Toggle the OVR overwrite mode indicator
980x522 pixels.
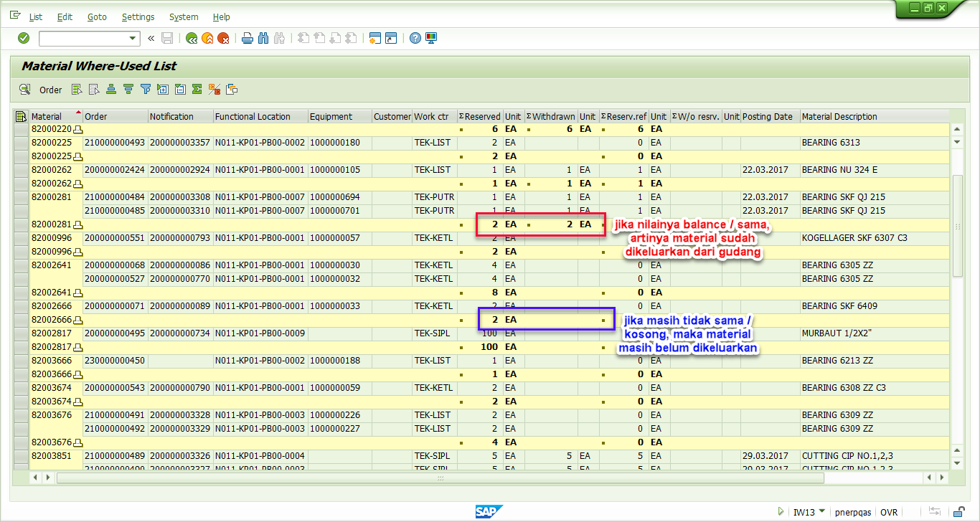coord(889,512)
